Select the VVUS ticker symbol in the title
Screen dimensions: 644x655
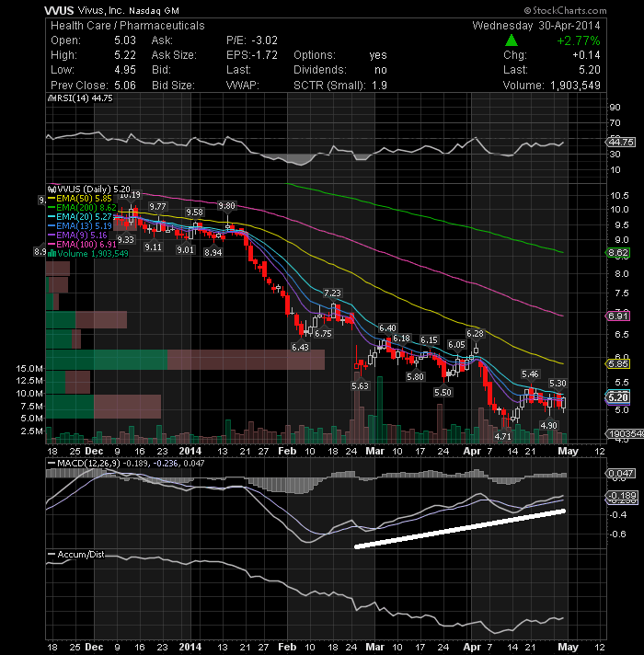pyautogui.click(x=59, y=10)
